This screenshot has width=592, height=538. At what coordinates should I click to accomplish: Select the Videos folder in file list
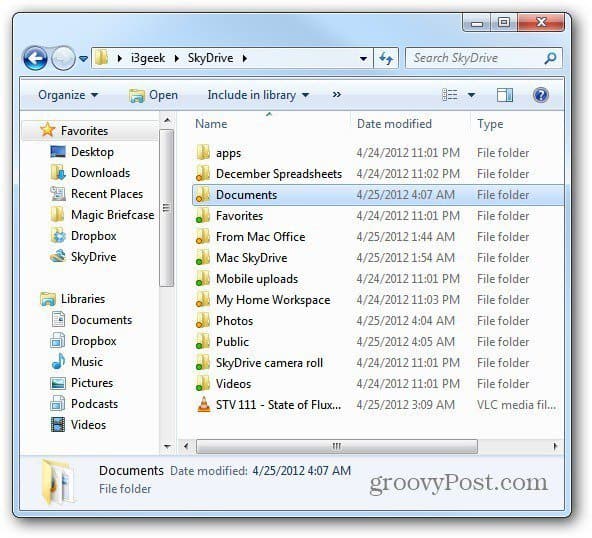(378, 384)
